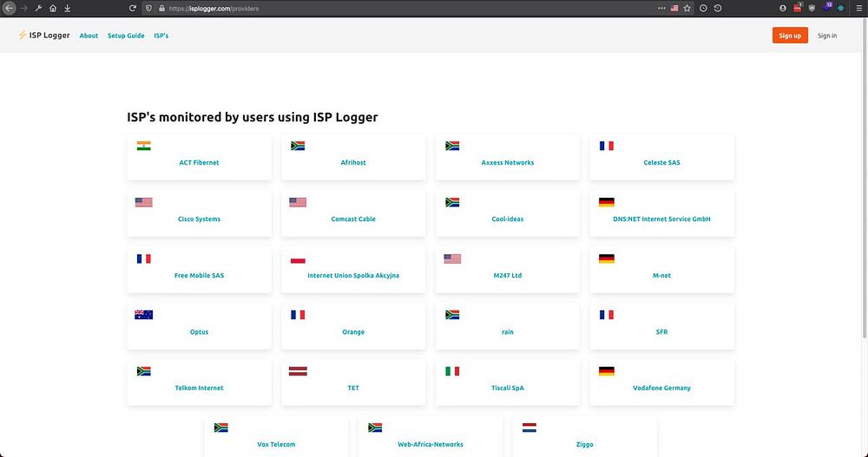Viewport: 868px width, 457px height.
Task: Open the Afrihost provider link
Action: click(353, 163)
